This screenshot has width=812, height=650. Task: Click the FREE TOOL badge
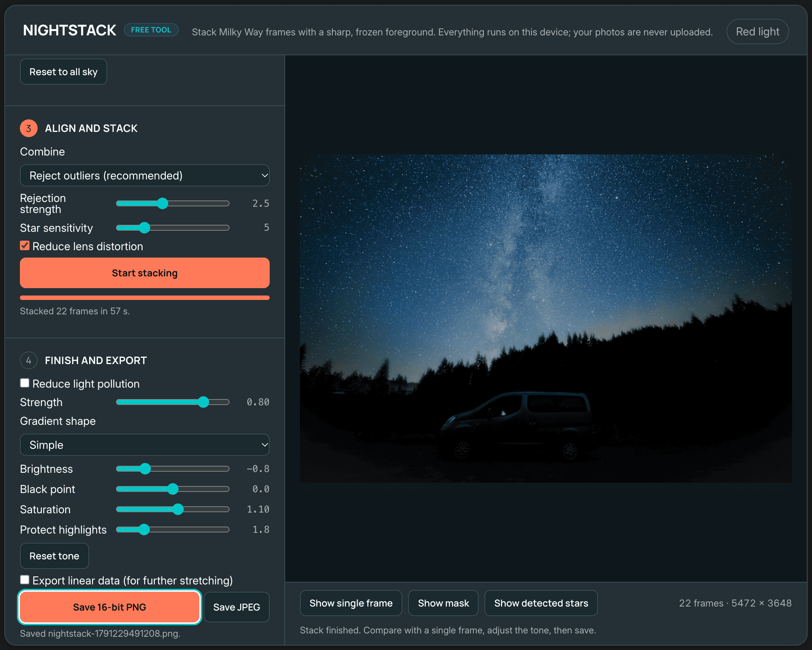151,30
